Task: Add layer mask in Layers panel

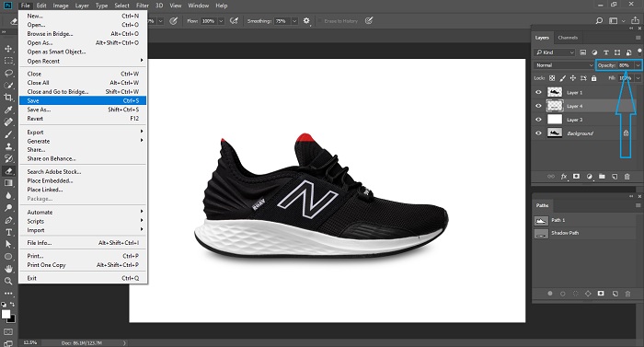Action: (x=576, y=177)
